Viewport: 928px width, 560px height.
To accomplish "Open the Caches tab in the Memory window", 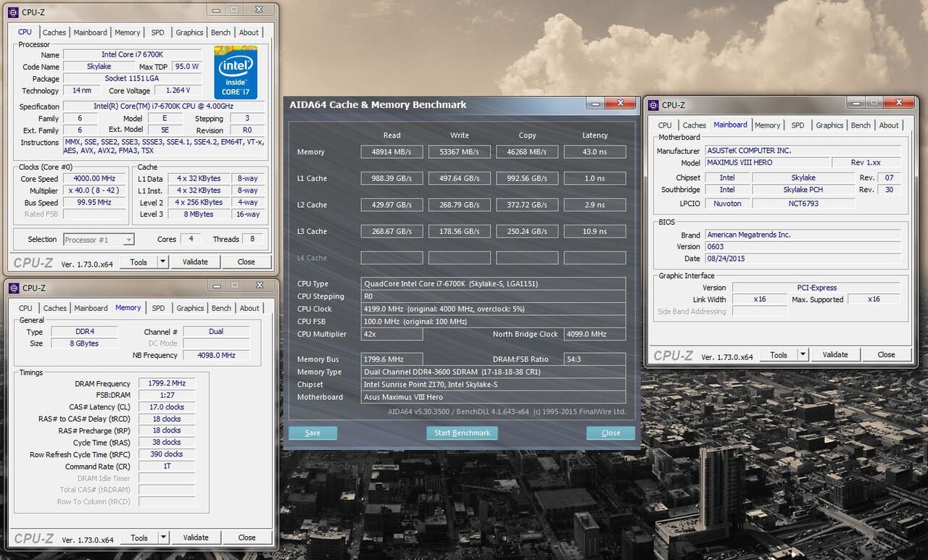I will [x=54, y=308].
